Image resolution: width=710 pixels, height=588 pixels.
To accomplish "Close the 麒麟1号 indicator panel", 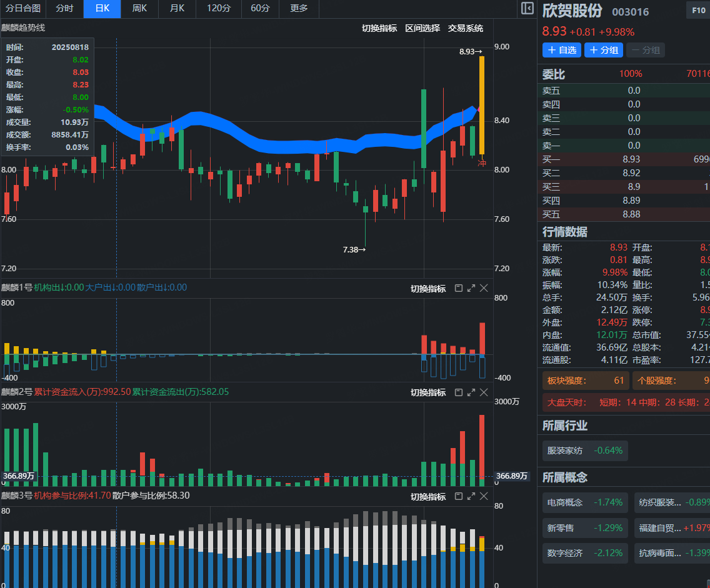I will pyautogui.click(x=484, y=288).
